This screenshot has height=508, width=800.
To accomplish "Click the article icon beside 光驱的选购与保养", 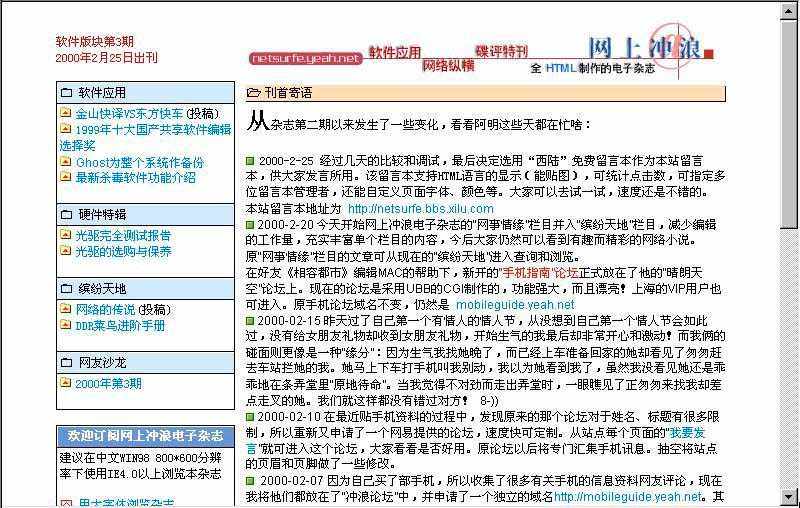I will (x=65, y=250).
